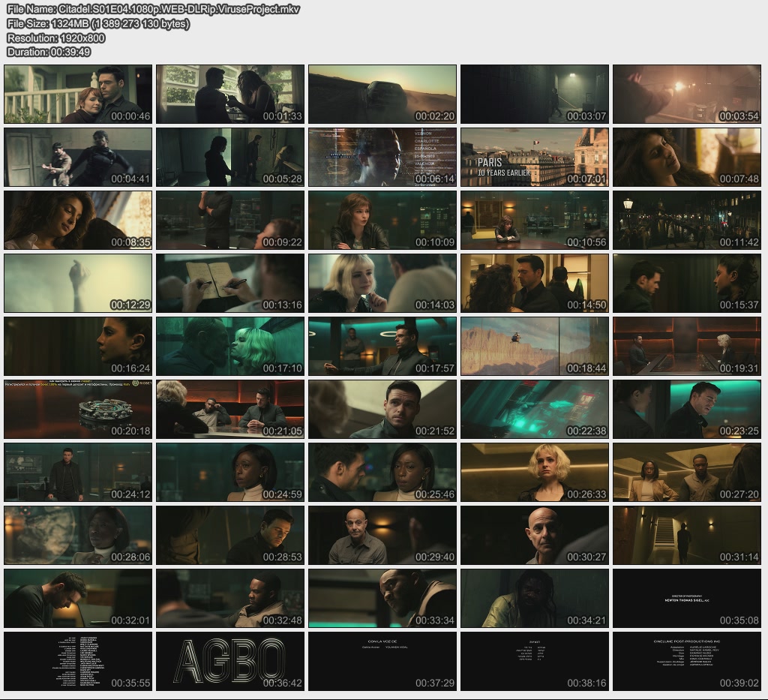The width and height of the screenshot is (768, 700).
Task: Select the bald man frame 00:29:40
Action: (382, 536)
